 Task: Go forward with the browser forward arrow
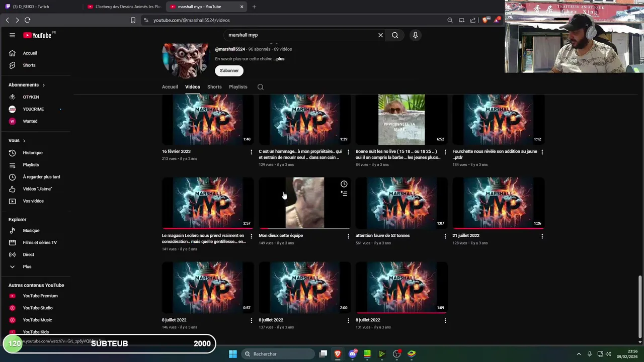[x=17, y=20]
